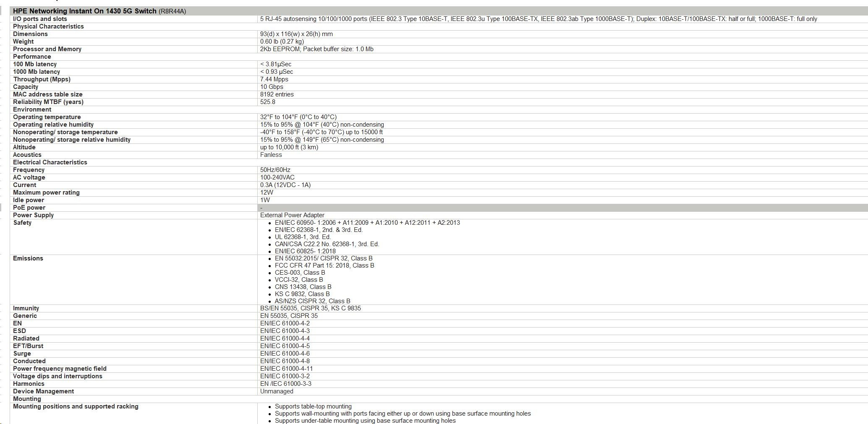Select the Immunity value BS/EN 55035
868x424 pixels.
[x=310, y=308]
